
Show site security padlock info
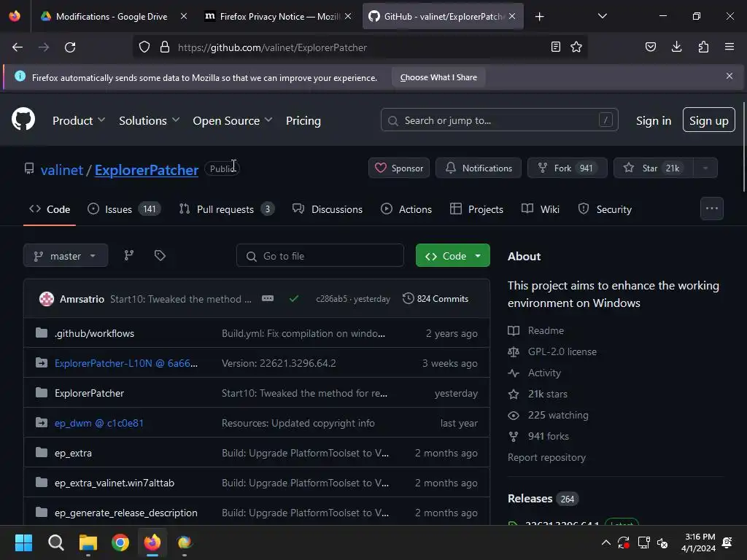click(165, 47)
